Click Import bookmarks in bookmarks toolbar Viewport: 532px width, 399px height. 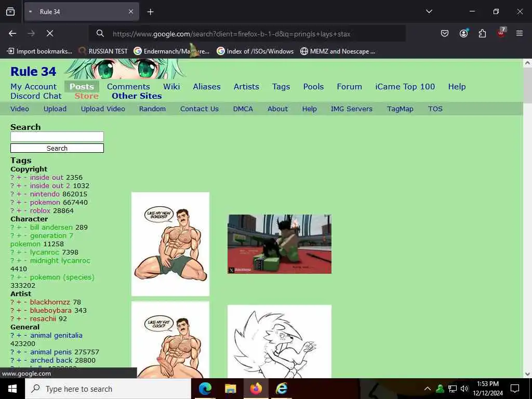pos(39,51)
